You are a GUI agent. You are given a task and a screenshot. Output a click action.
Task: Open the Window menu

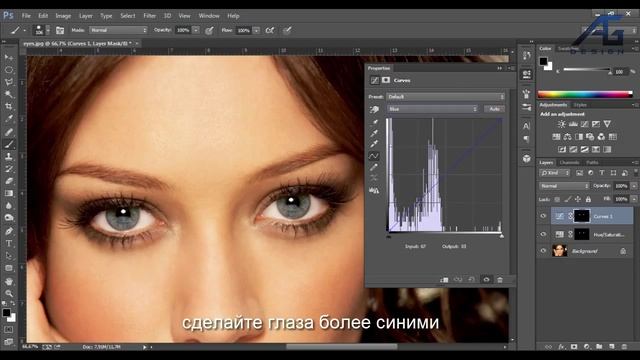point(209,16)
